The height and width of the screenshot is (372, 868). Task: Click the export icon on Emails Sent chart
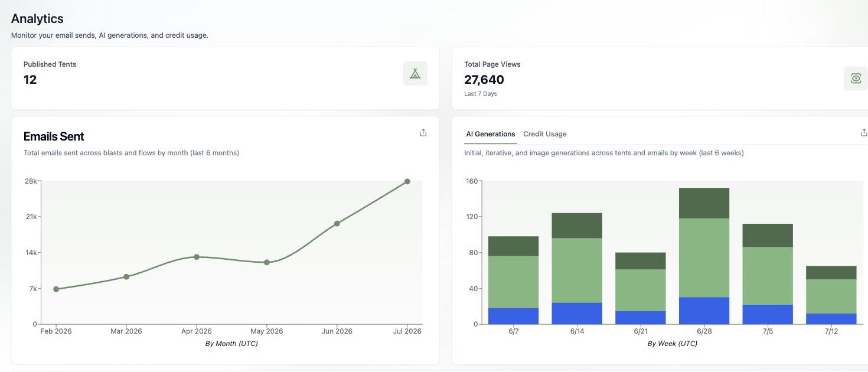(x=423, y=133)
